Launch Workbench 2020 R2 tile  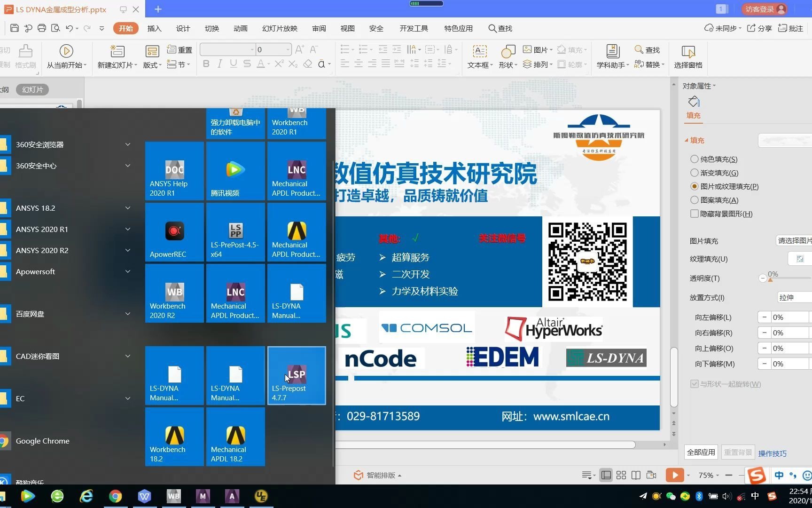point(174,294)
